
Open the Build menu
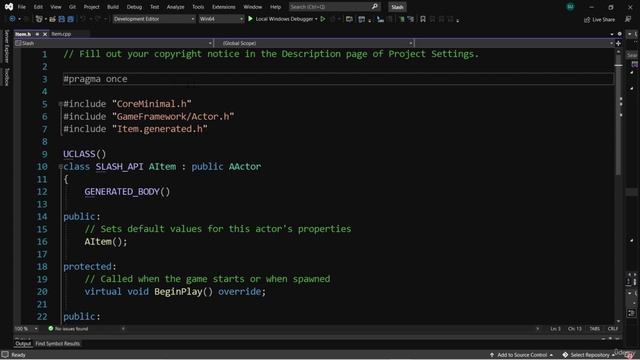[x=113, y=7]
